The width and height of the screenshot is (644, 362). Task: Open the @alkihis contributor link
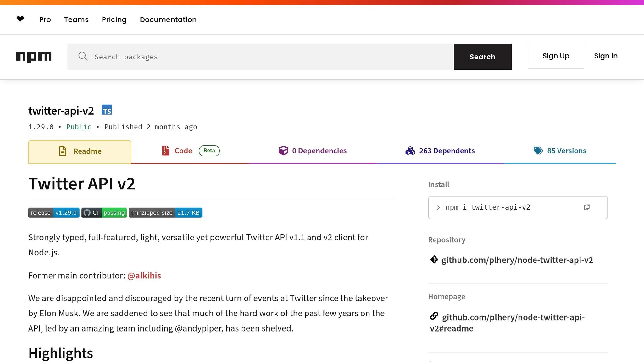click(144, 275)
